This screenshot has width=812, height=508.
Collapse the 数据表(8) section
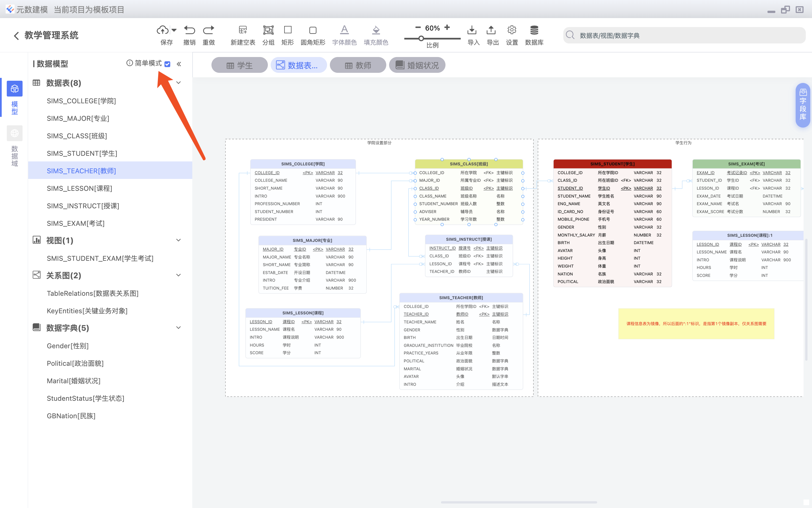178,83
